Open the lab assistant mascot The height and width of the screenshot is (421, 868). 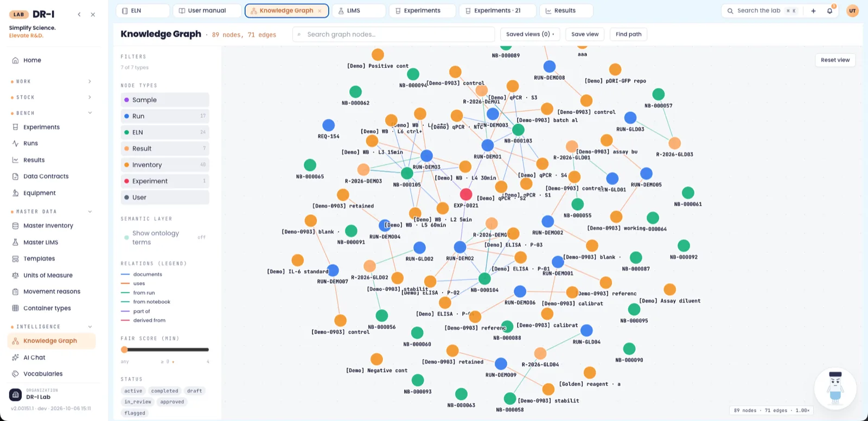[x=835, y=388]
